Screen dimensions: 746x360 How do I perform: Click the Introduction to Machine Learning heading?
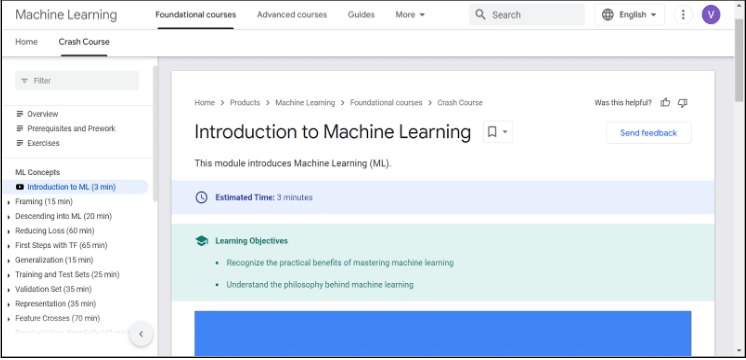coord(333,132)
